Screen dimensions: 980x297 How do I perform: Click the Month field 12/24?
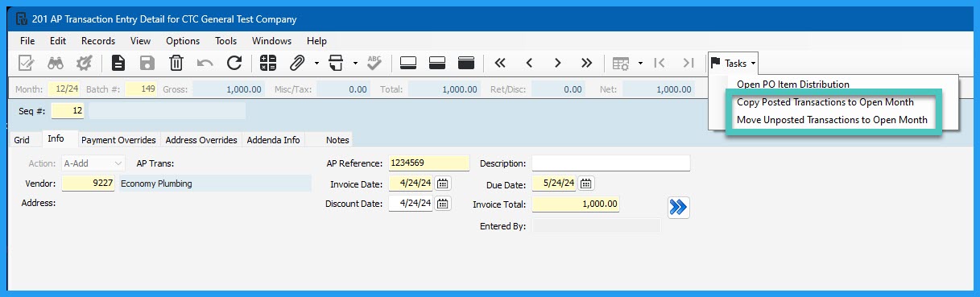coord(63,89)
